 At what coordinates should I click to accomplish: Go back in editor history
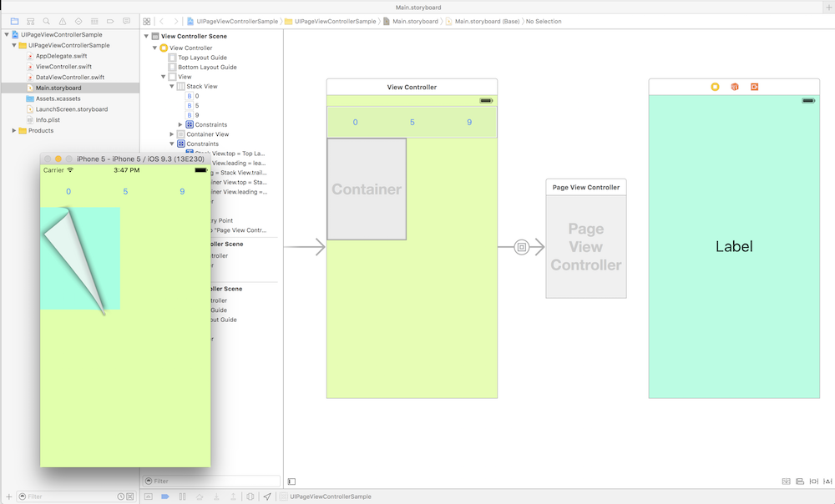click(x=161, y=22)
